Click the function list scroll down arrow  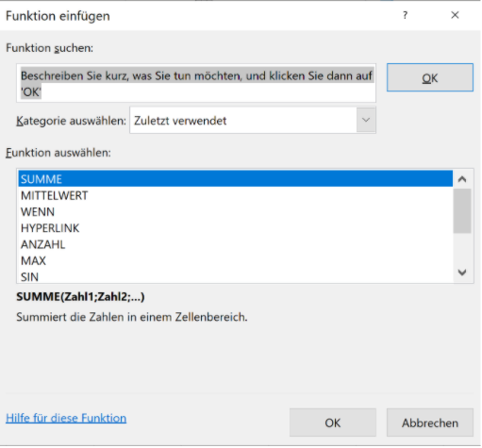462,273
